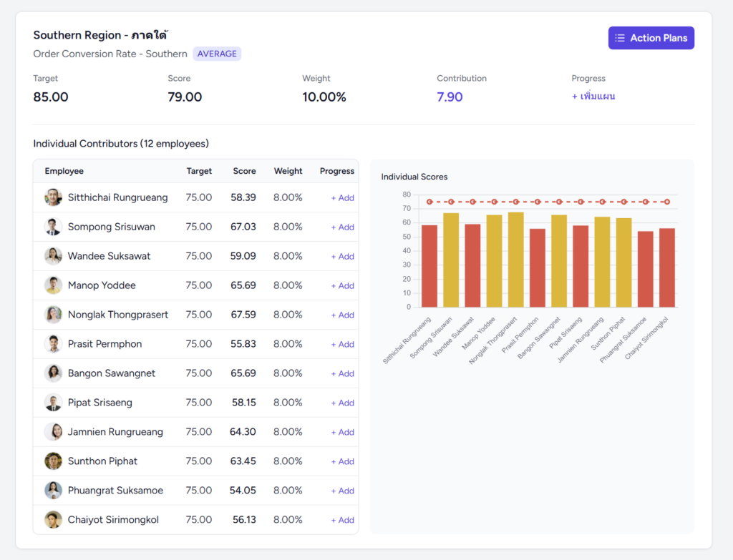Add progress for Jamnien Rungrueang
The height and width of the screenshot is (560, 733).
click(x=342, y=432)
